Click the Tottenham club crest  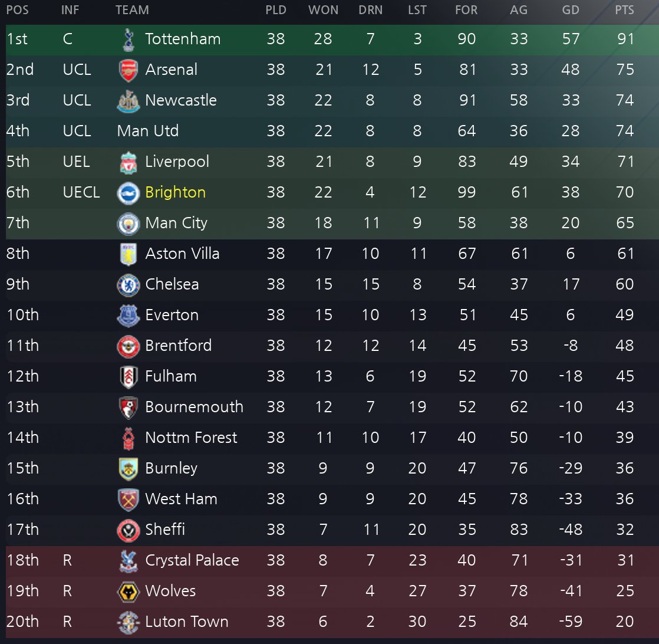coord(128,40)
